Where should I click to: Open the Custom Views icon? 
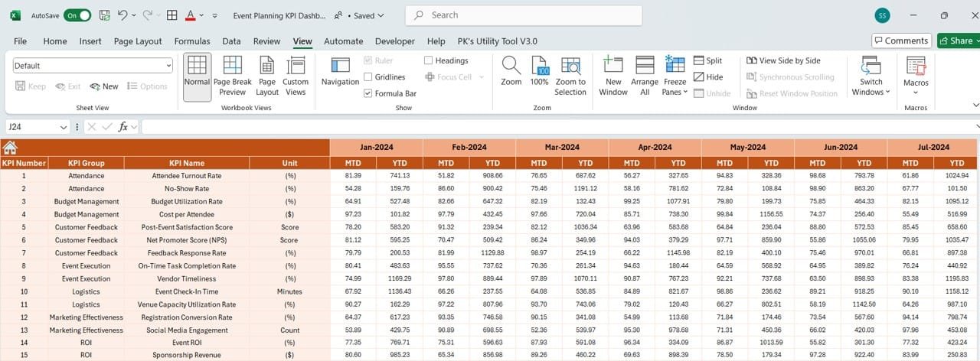tap(296, 76)
